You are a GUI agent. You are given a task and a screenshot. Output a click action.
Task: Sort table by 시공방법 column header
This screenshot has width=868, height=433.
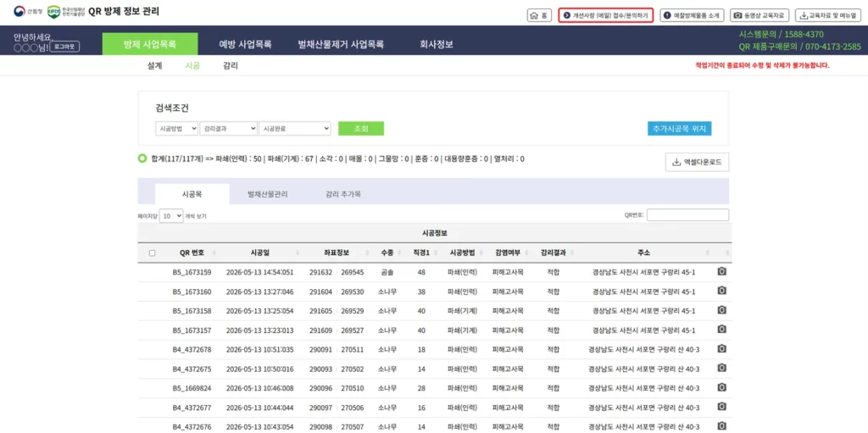462,253
